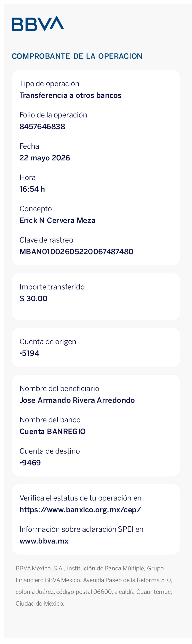
Task: Open the banxico.org.mx/cep link
Action: point(80,510)
